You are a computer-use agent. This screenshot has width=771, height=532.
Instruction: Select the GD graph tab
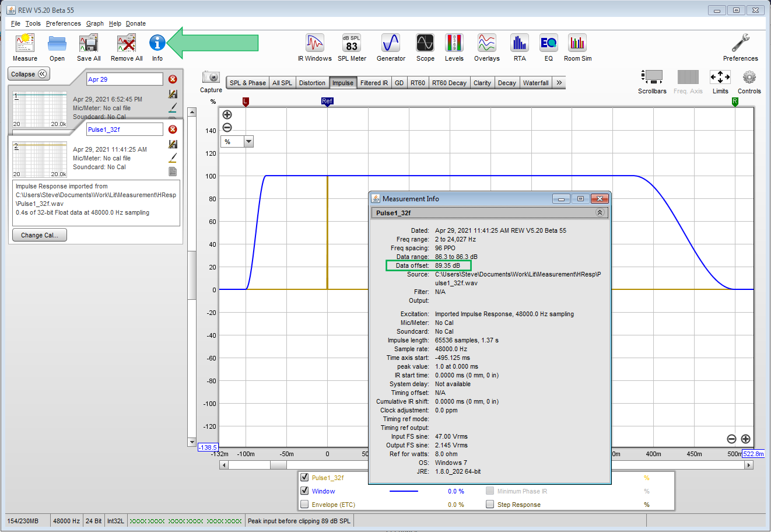399,83
